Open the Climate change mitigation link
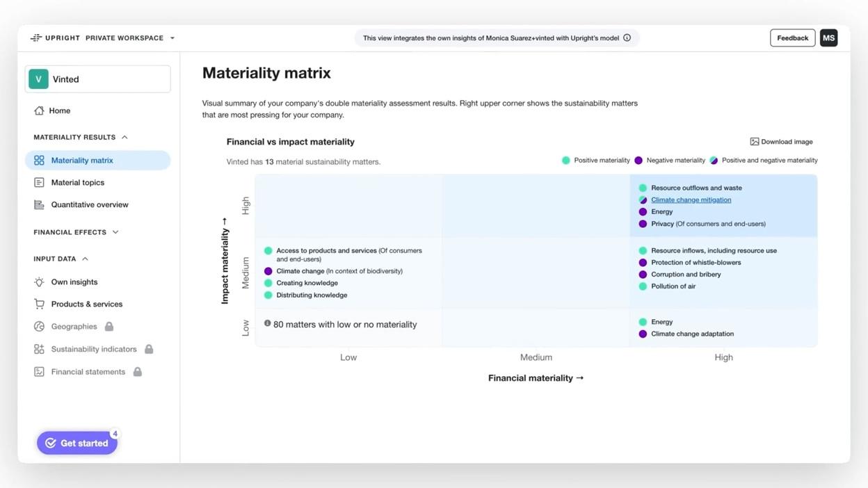 point(690,200)
